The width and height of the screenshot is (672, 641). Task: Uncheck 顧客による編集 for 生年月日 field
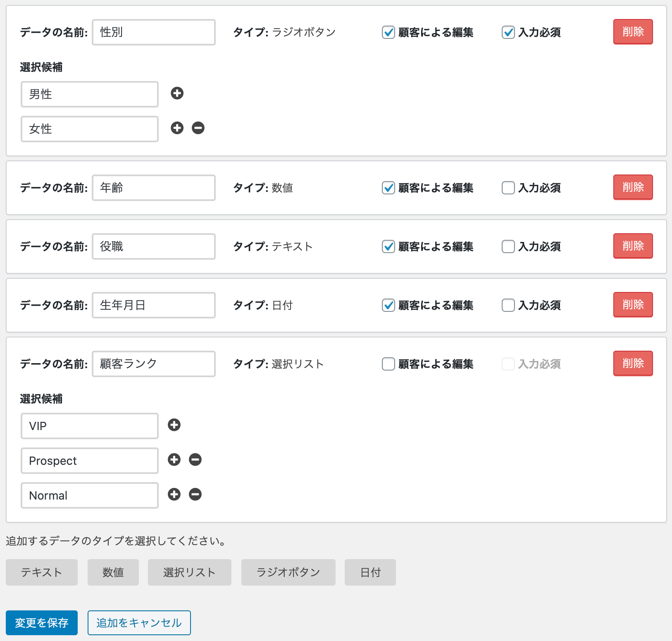[x=388, y=305]
